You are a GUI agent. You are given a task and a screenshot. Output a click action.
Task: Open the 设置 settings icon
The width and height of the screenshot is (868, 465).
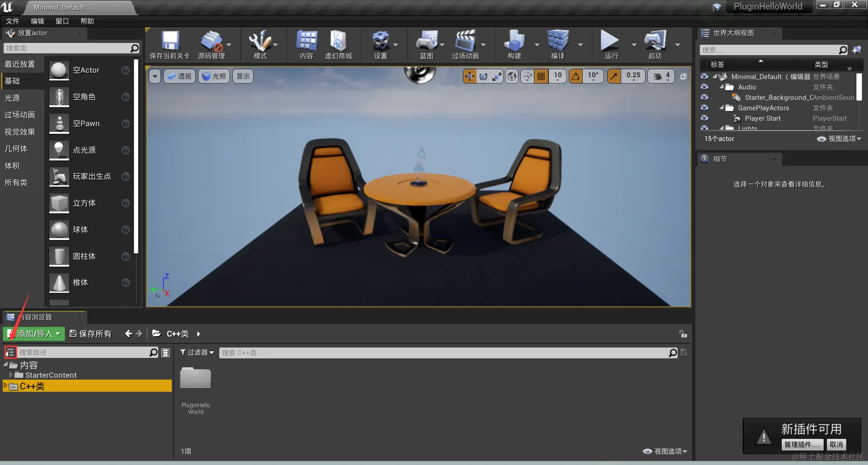381,45
